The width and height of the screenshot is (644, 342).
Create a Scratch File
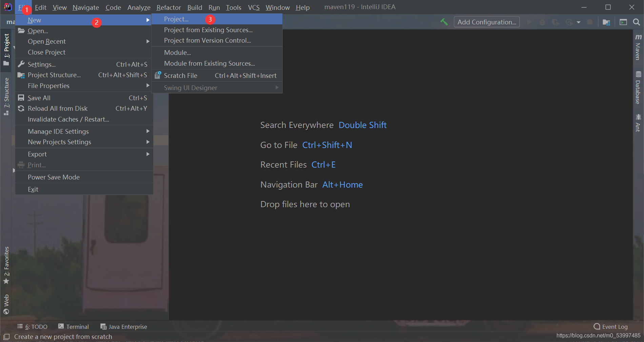(217, 76)
